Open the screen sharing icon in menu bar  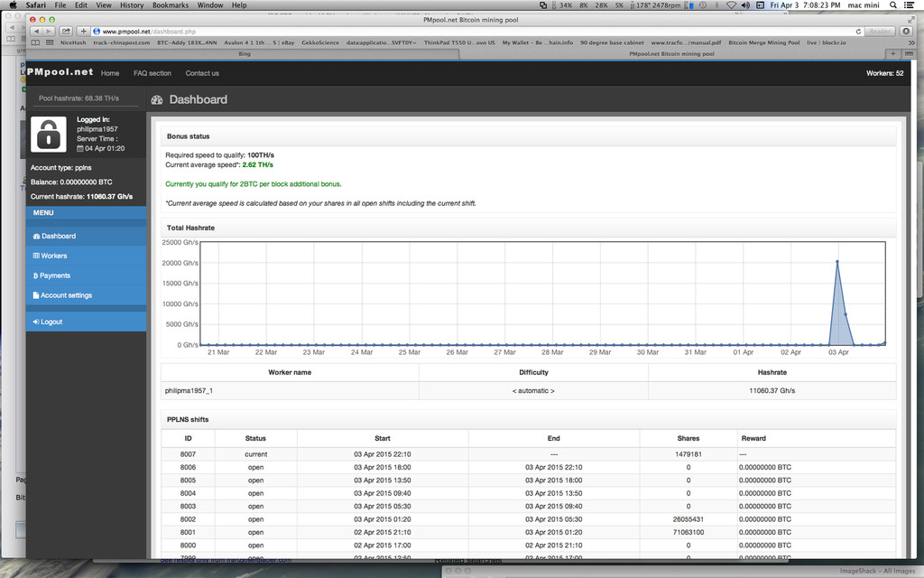[542, 5]
